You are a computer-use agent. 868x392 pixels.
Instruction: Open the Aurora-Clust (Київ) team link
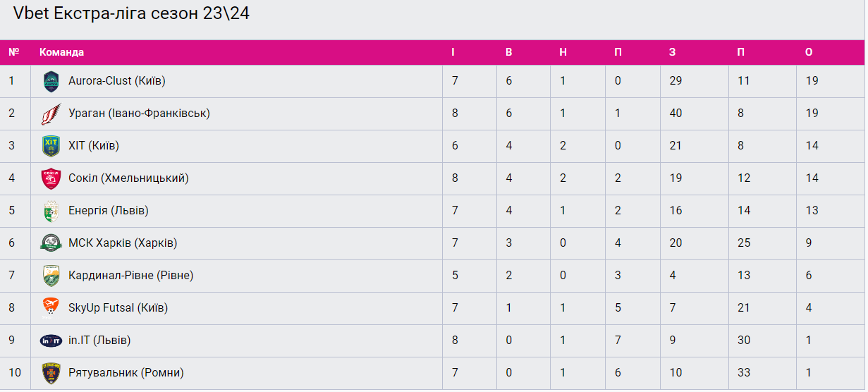pyautogui.click(x=116, y=81)
